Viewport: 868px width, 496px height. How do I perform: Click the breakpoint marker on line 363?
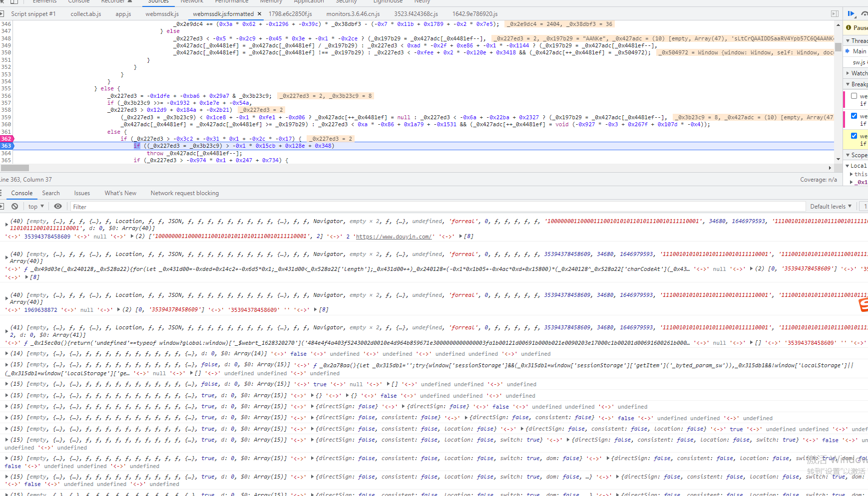click(x=7, y=146)
